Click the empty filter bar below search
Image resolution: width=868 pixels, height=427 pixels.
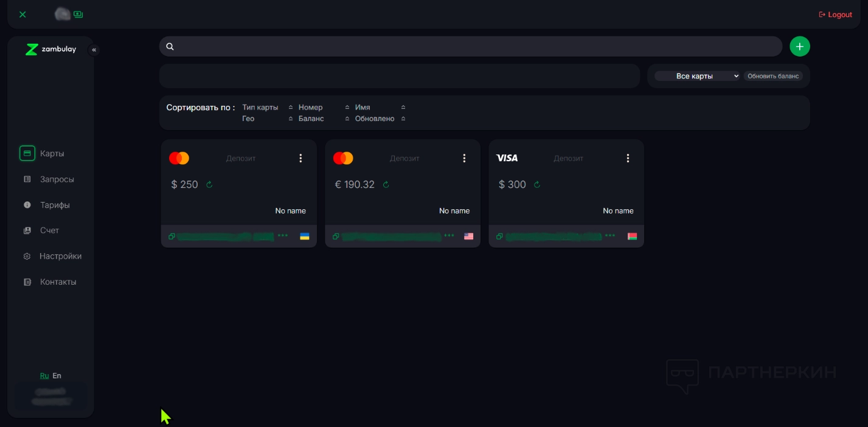tap(400, 76)
